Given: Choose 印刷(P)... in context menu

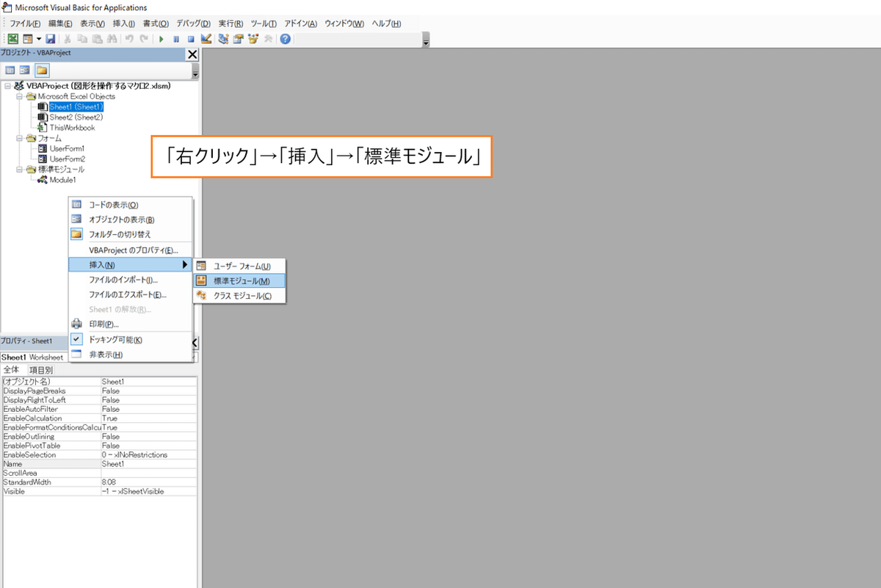Looking at the screenshot, I should [130, 324].
